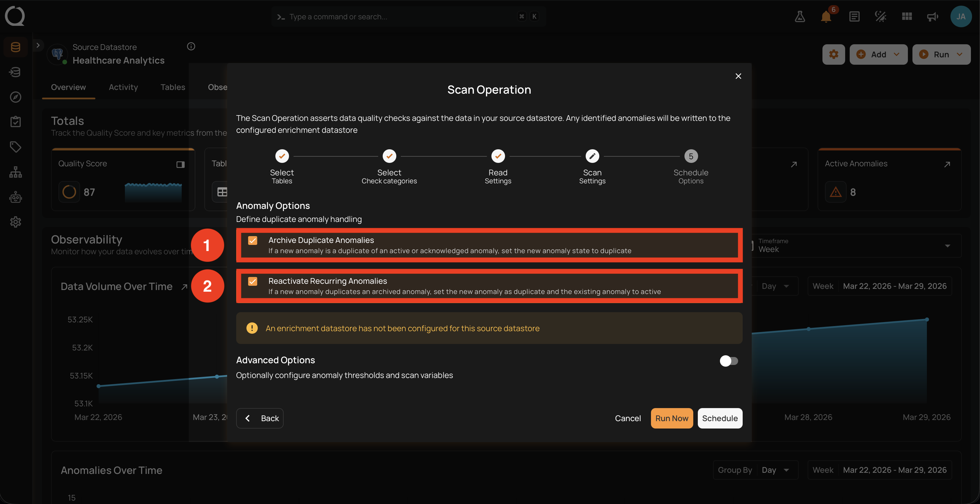The image size is (980, 504).
Task: Toggle Archive Duplicate Anomalies checkbox
Action: 253,240
